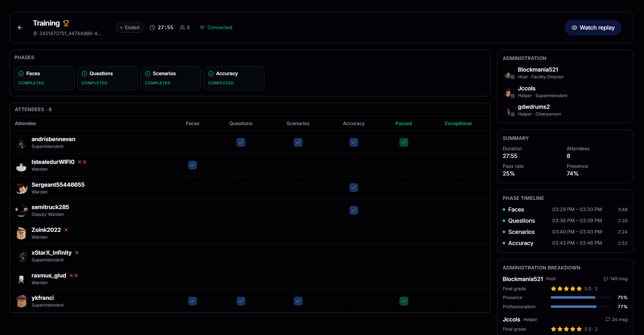
Task: Click the location pin icon beside server ID
Action: click(x=35, y=34)
